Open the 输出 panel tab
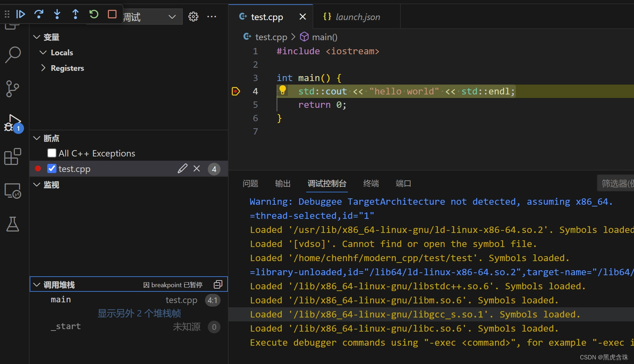Image resolution: width=634 pixels, height=364 pixels. 283,184
